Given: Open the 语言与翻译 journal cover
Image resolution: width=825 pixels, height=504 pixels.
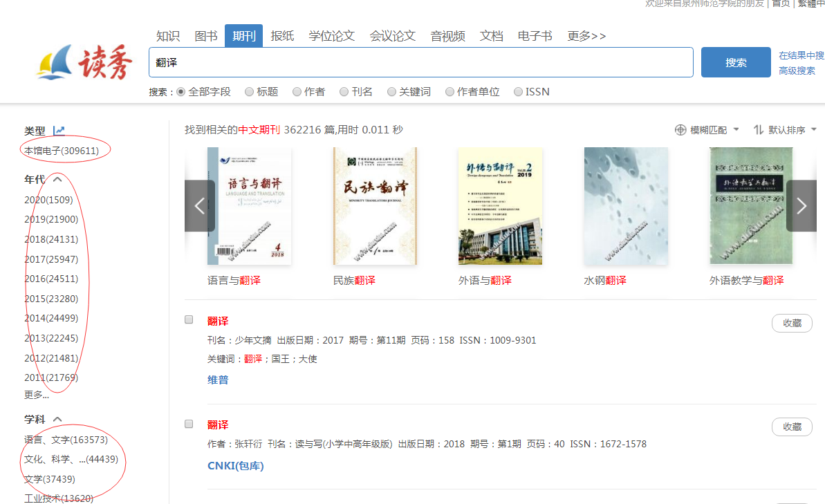Looking at the screenshot, I should point(249,206).
